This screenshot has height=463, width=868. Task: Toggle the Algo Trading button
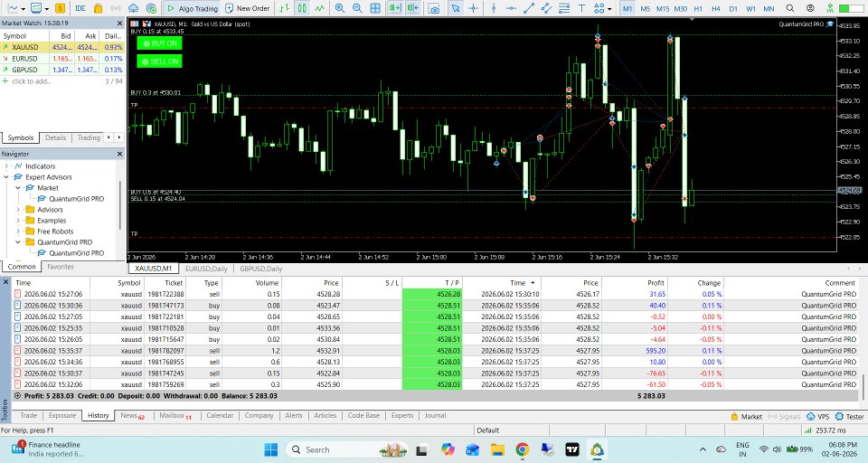pyautogui.click(x=192, y=8)
